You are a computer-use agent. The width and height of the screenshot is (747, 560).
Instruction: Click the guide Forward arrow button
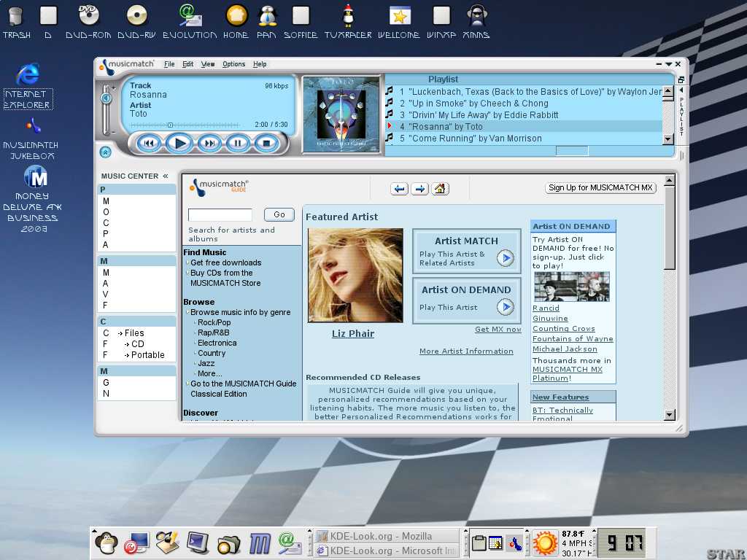pyautogui.click(x=419, y=189)
